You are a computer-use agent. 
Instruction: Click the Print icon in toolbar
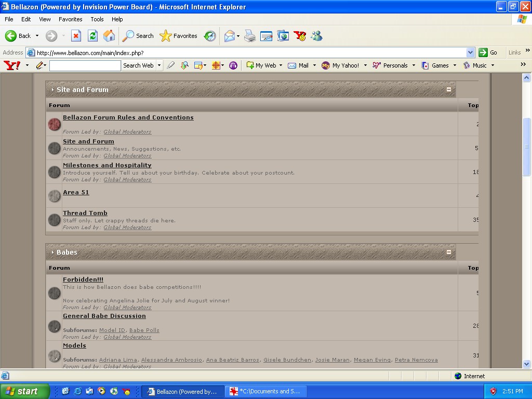coord(250,36)
